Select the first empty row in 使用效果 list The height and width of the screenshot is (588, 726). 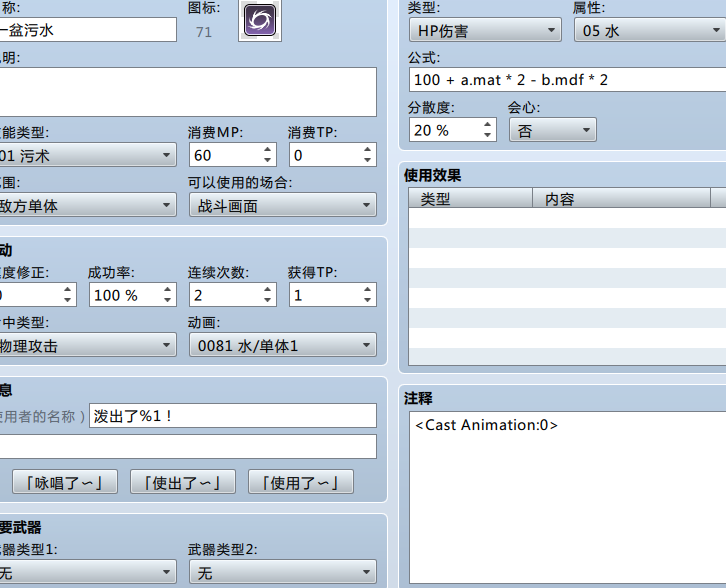pos(568,218)
